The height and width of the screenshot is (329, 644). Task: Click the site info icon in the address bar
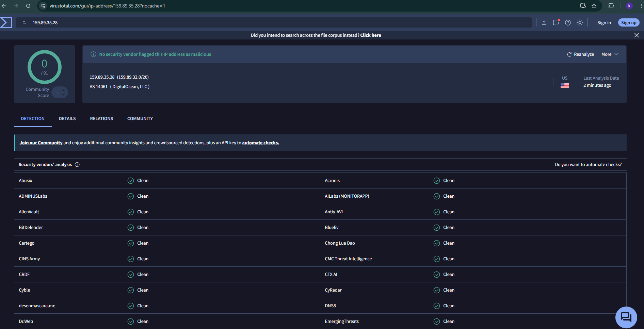(x=43, y=6)
